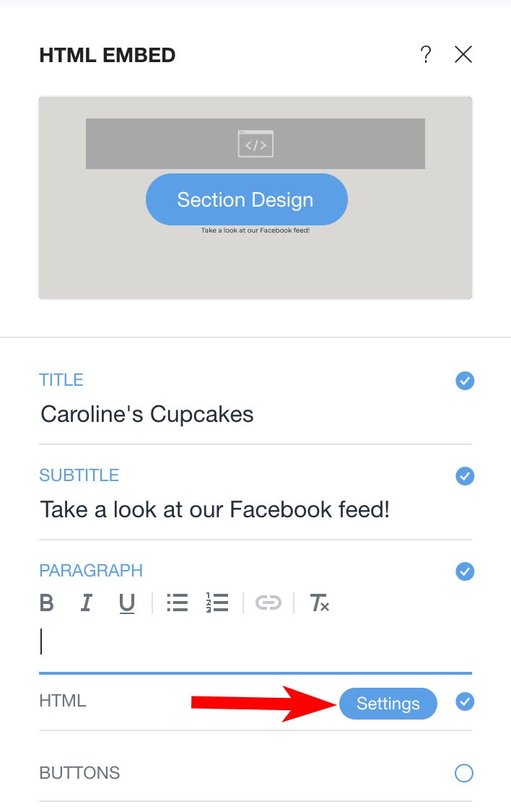
Task: Insert a bulleted list
Action: click(177, 602)
